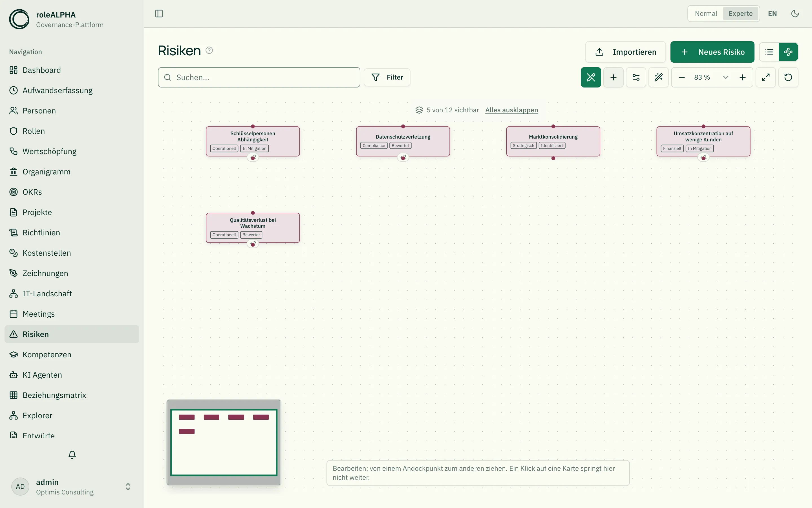Image resolution: width=812 pixels, height=508 pixels.
Task: Click the roleALPHA logo
Action: pyautogui.click(x=19, y=19)
